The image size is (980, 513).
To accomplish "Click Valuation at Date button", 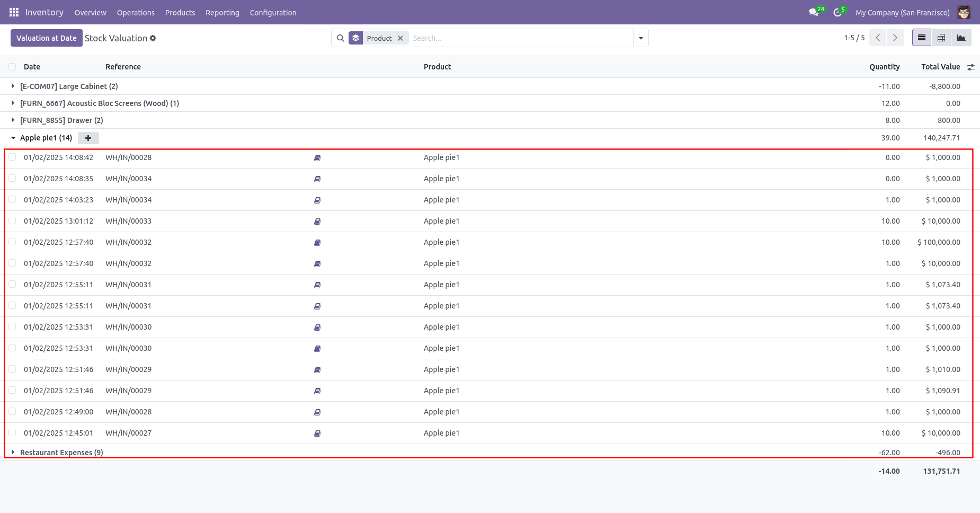I will tap(47, 38).
